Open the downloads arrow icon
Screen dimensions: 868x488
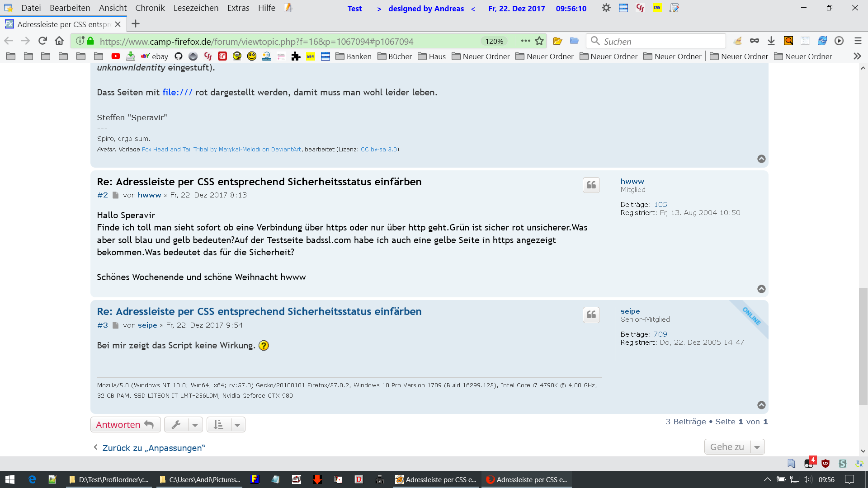point(771,41)
